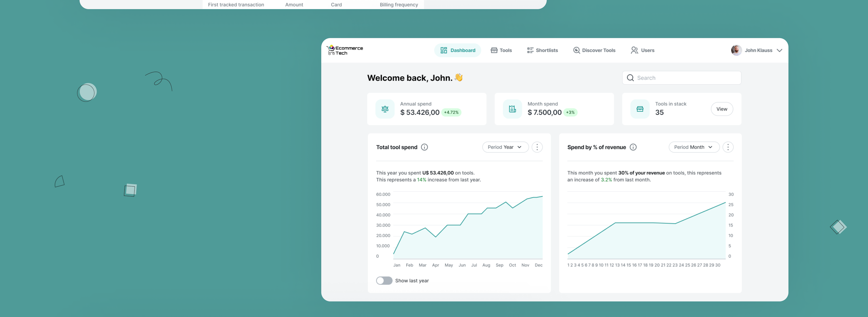
Task: Expand the John Klauss account chevron
Action: pyautogui.click(x=779, y=50)
